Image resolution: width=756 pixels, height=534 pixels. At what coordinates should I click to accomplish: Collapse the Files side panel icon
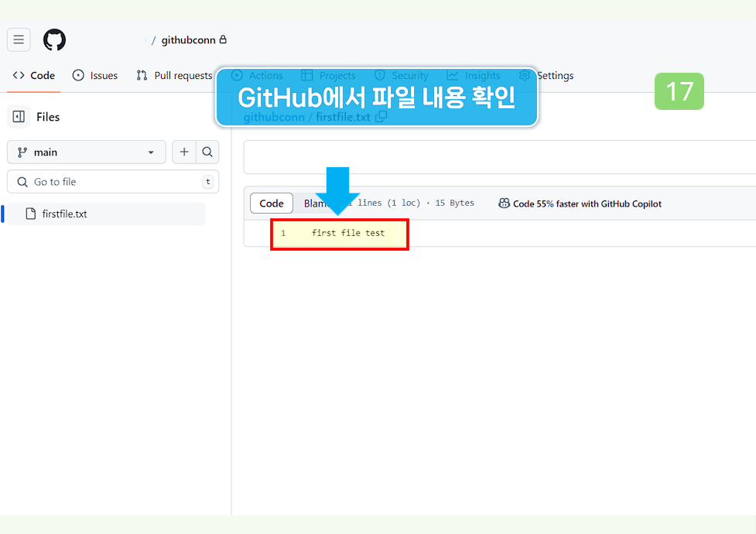(19, 116)
